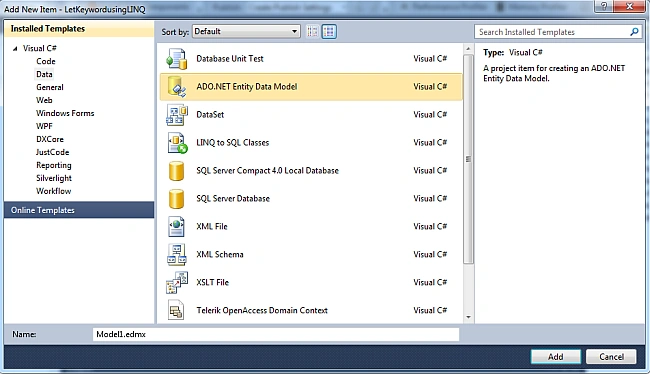Select the JustCode category
Image resolution: width=650 pixels, height=374 pixels.
point(53,152)
